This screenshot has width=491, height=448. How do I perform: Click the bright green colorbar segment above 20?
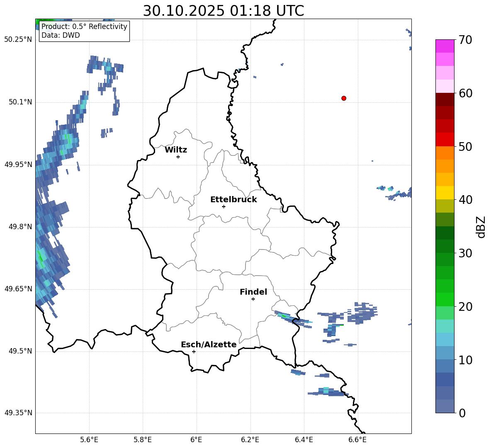[445, 299]
